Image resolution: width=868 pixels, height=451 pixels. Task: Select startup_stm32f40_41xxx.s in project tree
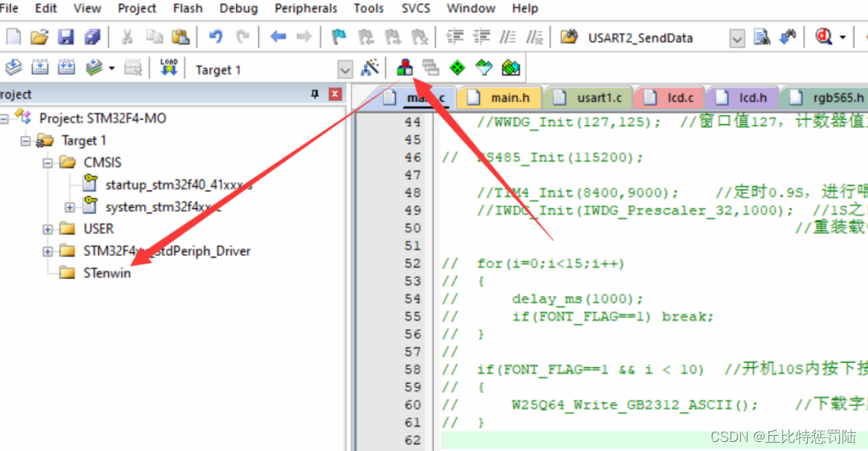coord(178,184)
